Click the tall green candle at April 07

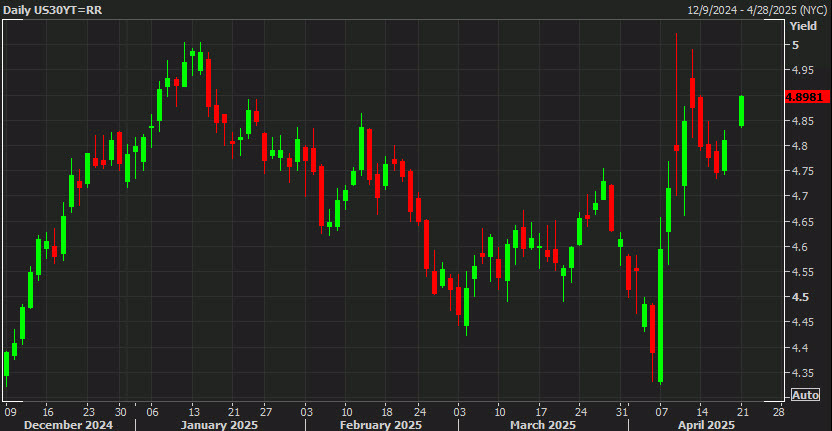tap(661, 315)
